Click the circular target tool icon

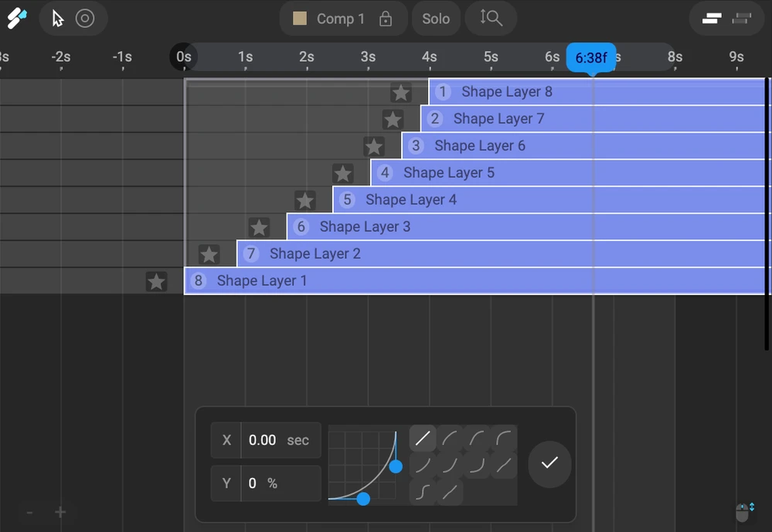[x=85, y=19]
